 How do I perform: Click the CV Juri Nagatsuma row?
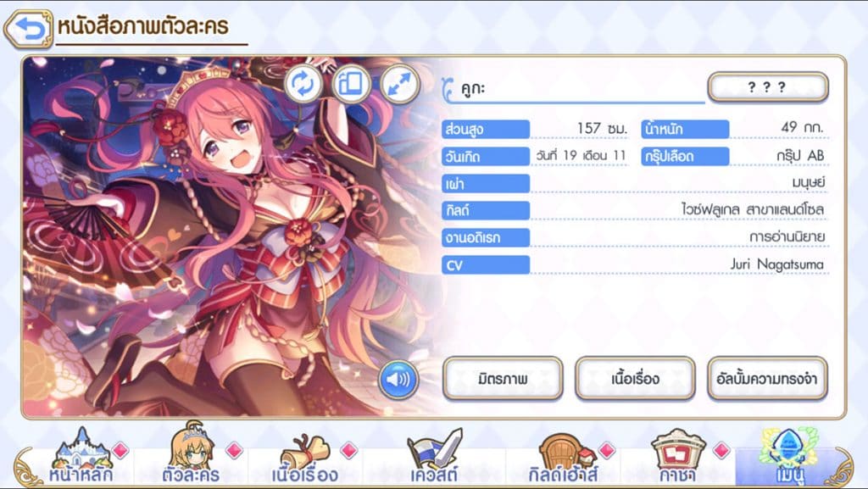click(x=634, y=265)
